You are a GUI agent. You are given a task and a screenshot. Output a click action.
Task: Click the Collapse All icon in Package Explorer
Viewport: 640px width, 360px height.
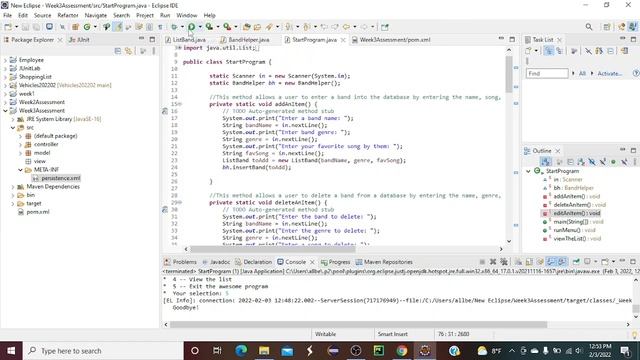pos(118,51)
